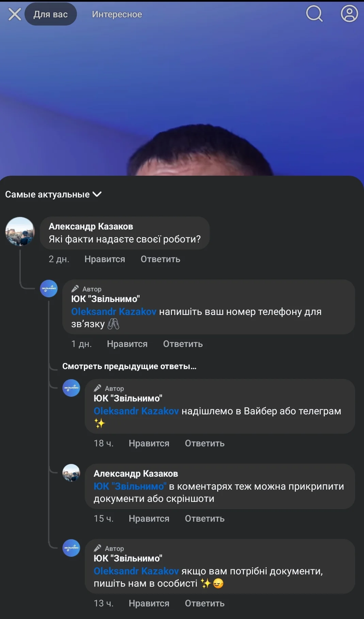
Task: Close the reel with the X icon
Action: tap(14, 14)
